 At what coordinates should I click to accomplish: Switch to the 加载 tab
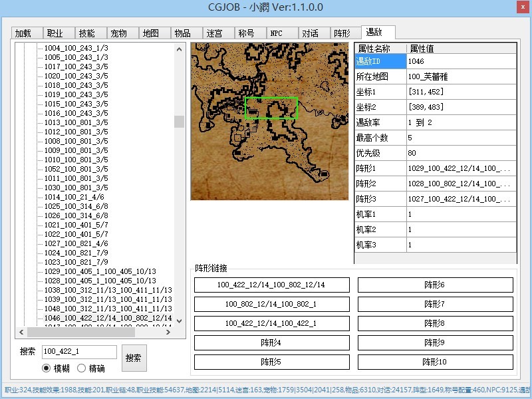coord(23,33)
